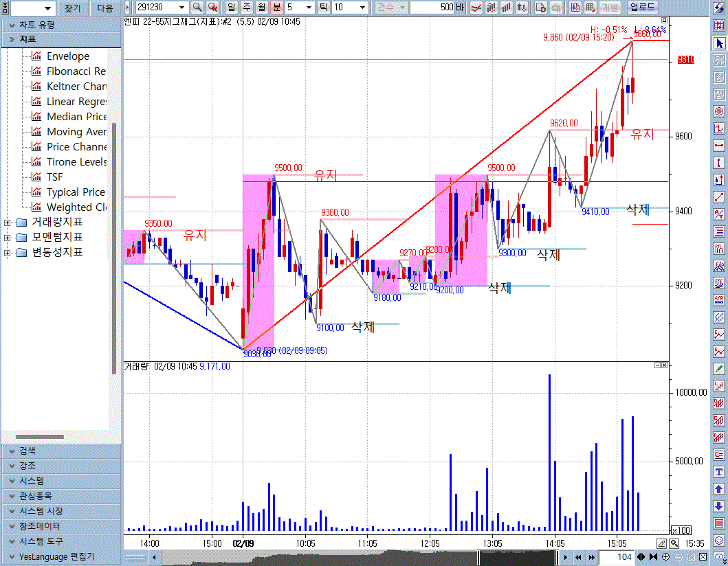The width and height of the screenshot is (728, 566).
Task: Select the text T drawing tool
Action: click(x=720, y=472)
